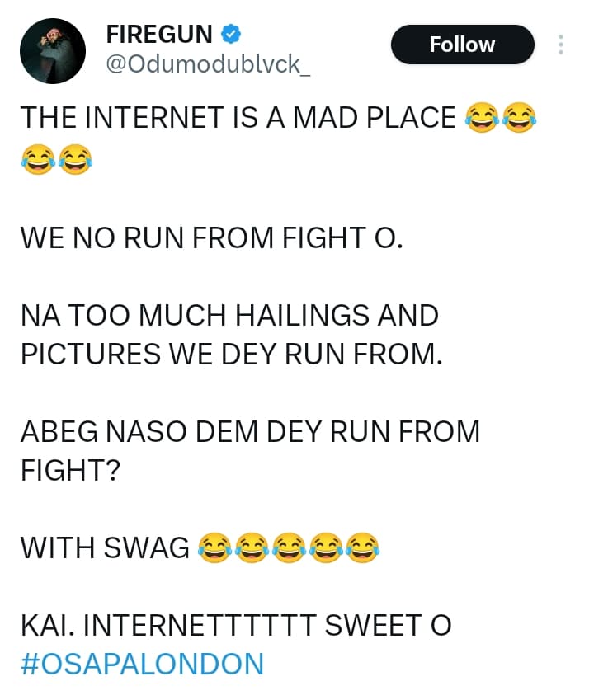Open the @Odumodublvck_ handle link

point(208,63)
